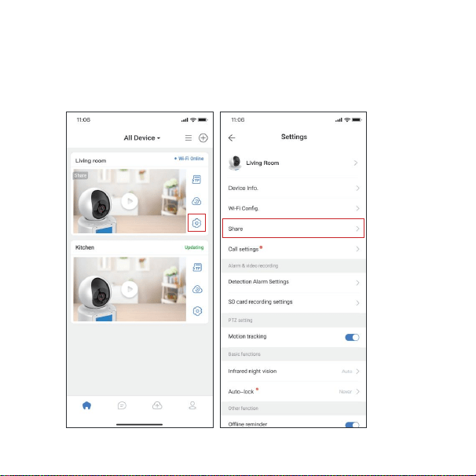The image size is (476, 476).
Task: Go back from Settings screen
Action: (x=232, y=137)
